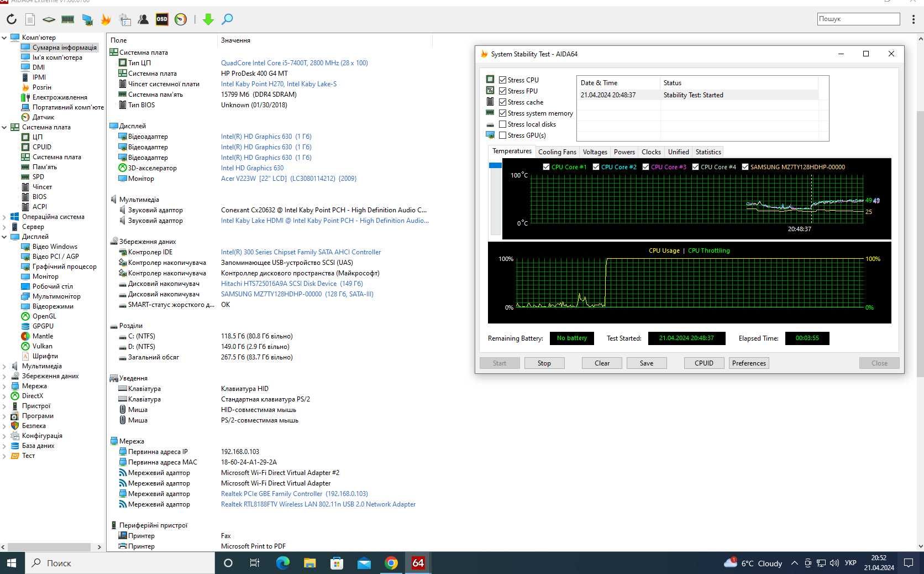Uncheck the Stress cache option
The height and width of the screenshot is (574, 924).
(502, 102)
